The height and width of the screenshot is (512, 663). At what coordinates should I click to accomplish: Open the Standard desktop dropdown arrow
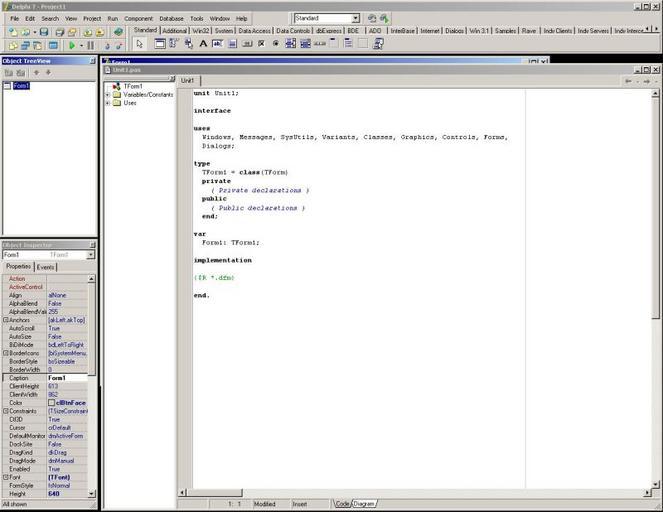pyautogui.click(x=356, y=18)
